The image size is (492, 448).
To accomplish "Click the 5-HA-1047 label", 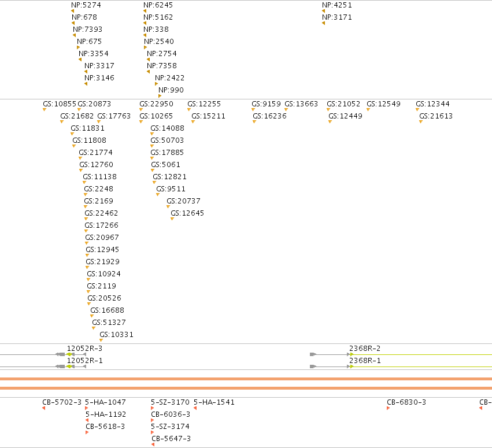I will [105, 402].
